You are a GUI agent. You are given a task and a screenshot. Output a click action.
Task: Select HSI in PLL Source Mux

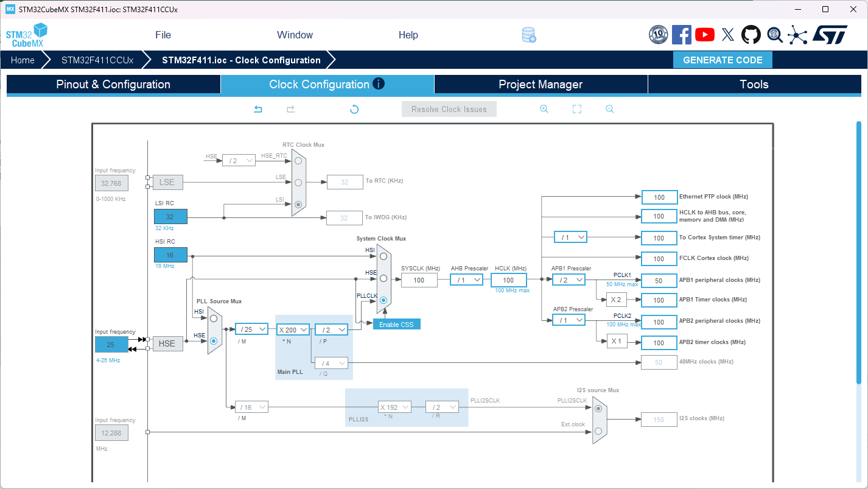click(x=214, y=318)
